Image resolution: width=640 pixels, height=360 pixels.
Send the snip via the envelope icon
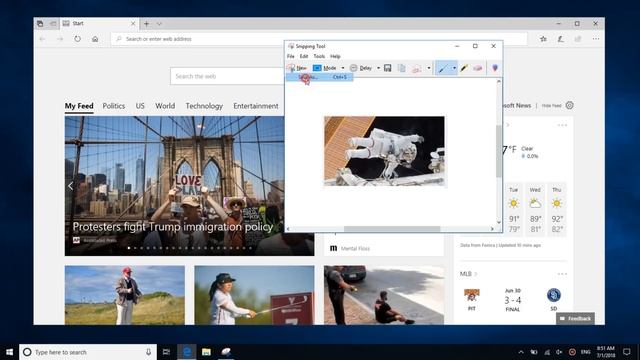coord(416,68)
